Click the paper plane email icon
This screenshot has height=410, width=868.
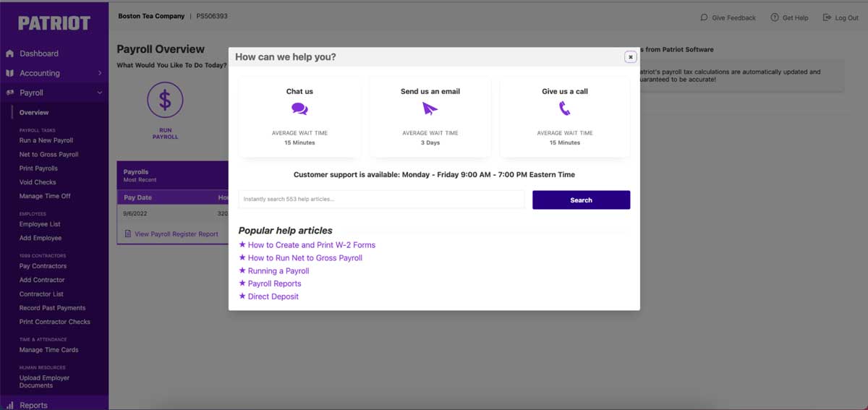430,108
